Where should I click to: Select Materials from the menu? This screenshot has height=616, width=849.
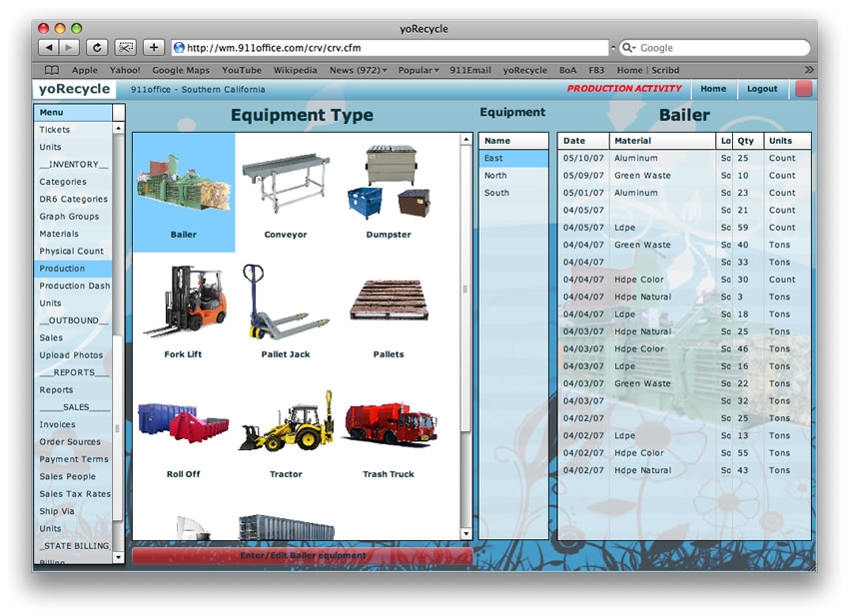click(59, 234)
